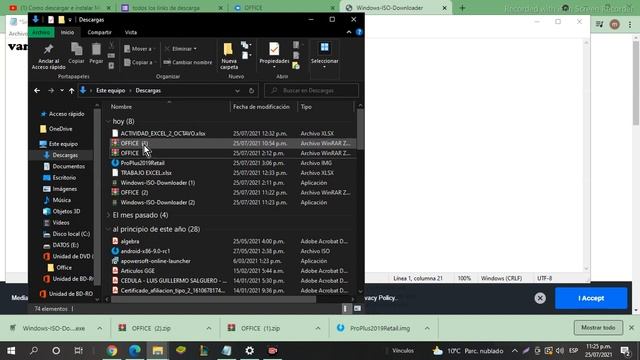Switch to the OFFICE browser tab

coord(283,8)
